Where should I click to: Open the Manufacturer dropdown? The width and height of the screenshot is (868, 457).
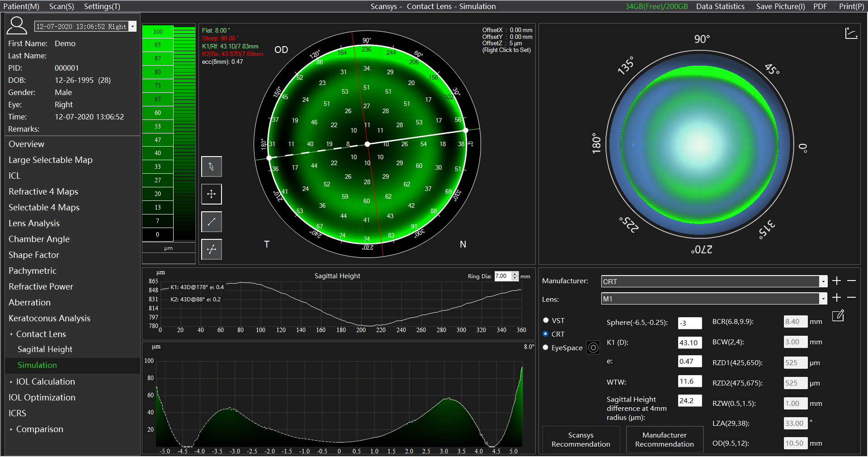click(x=823, y=281)
